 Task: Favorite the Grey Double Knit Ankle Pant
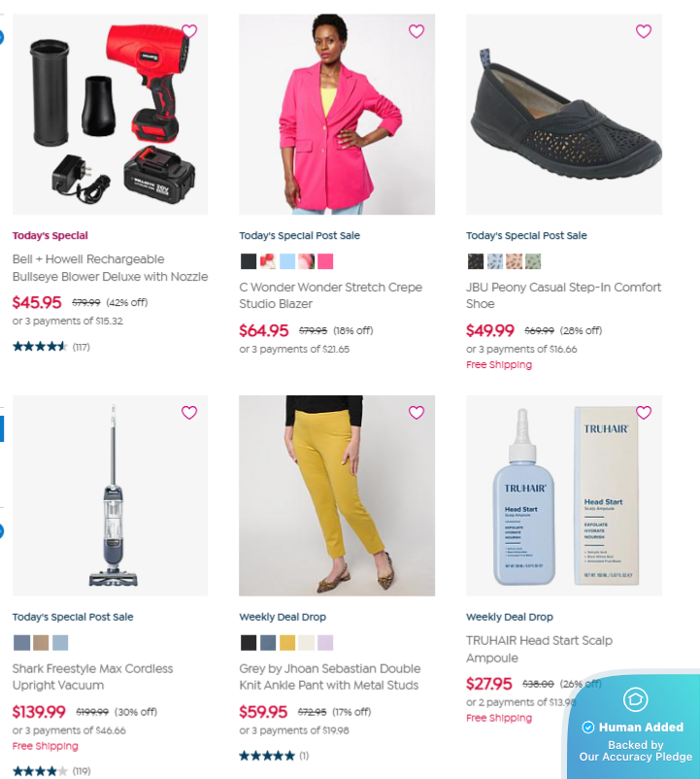(417, 413)
